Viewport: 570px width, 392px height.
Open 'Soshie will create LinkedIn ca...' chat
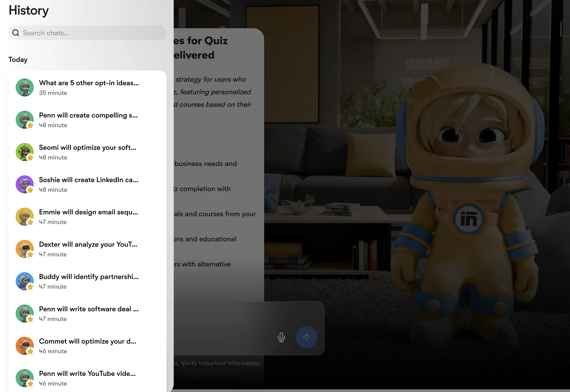coord(88,180)
